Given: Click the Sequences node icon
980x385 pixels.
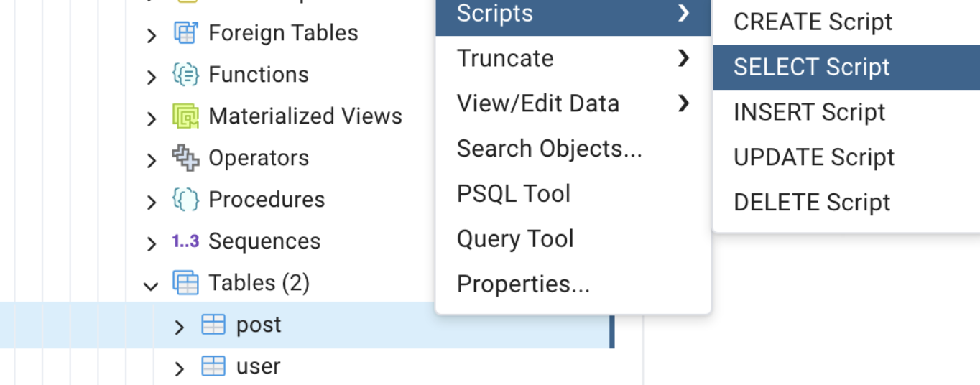Looking at the screenshot, I should pos(185,241).
